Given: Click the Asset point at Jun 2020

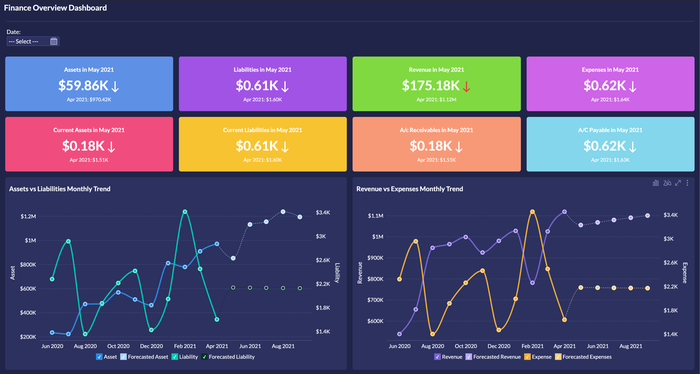Looking at the screenshot, I should (52, 332).
